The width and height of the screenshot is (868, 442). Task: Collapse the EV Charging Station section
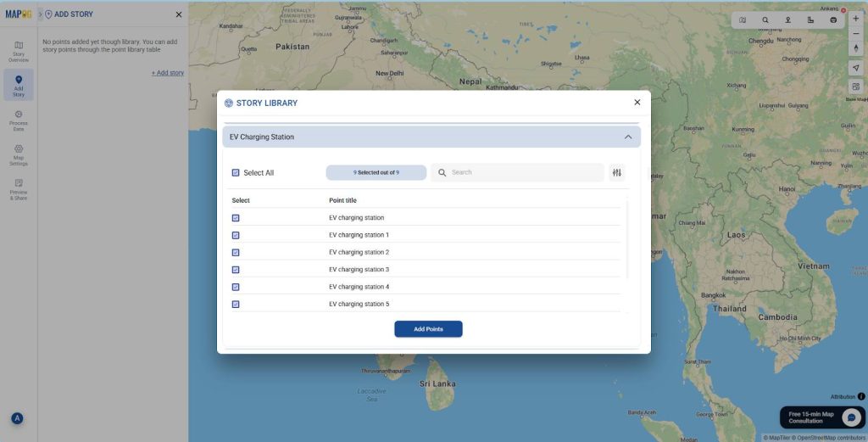point(628,137)
